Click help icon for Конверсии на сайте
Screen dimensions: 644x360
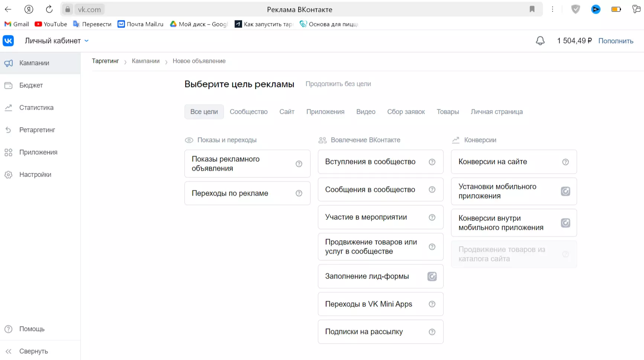point(565,162)
